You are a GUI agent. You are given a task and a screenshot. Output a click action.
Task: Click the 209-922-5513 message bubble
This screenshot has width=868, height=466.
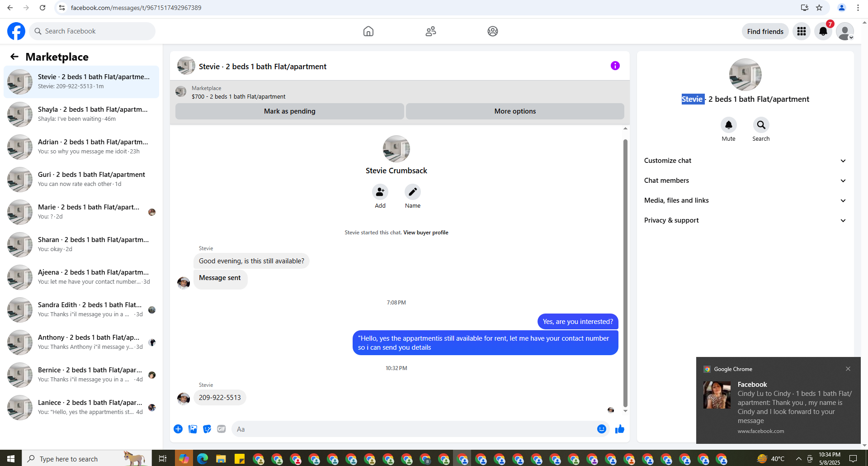point(220,398)
